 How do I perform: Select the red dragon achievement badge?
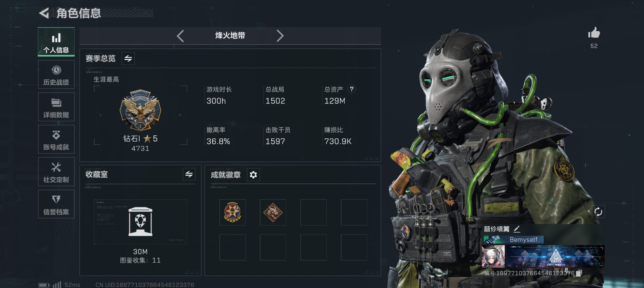pyautogui.click(x=273, y=212)
